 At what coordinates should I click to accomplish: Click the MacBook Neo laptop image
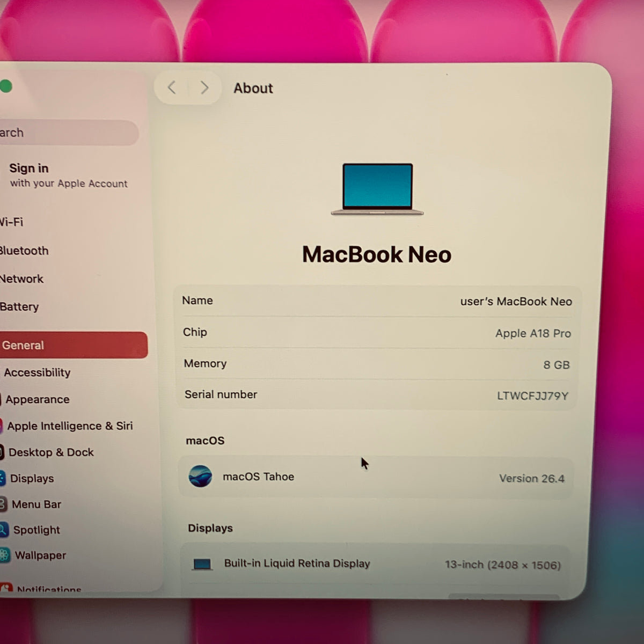(377, 189)
